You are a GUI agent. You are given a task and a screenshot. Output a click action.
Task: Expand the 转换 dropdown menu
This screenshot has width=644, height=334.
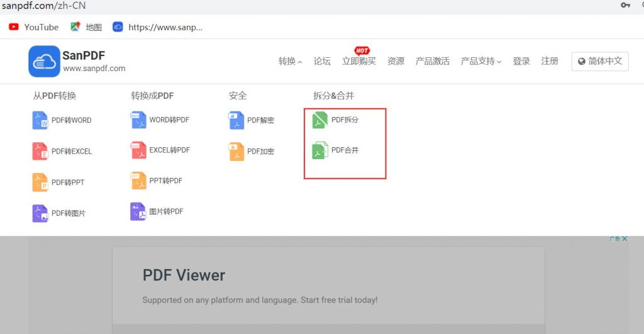pos(290,61)
